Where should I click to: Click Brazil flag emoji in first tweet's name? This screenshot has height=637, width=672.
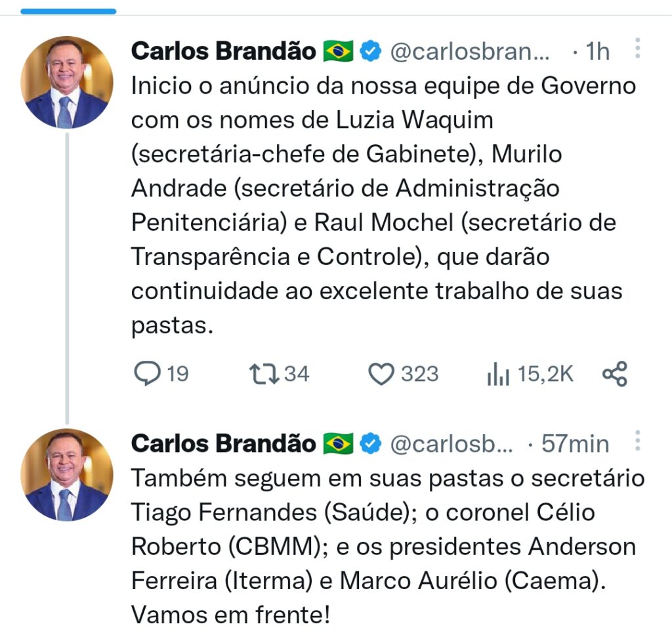pyautogui.click(x=339, y=51)
